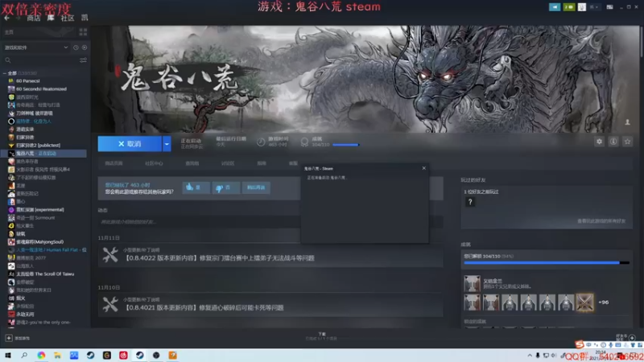Screen dimensions: 644x362
Task: Click wrench icon of 11月11日 update
Action: point(110,254)
